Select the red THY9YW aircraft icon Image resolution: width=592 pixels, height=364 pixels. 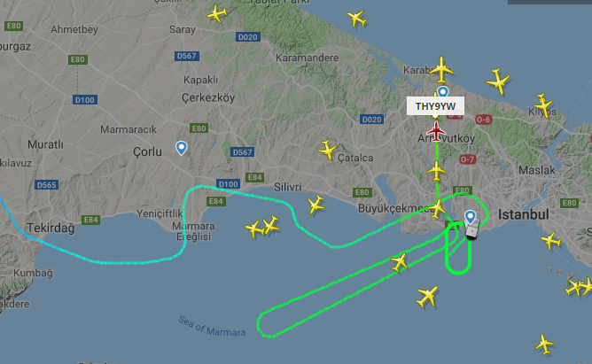pos(436,132)
